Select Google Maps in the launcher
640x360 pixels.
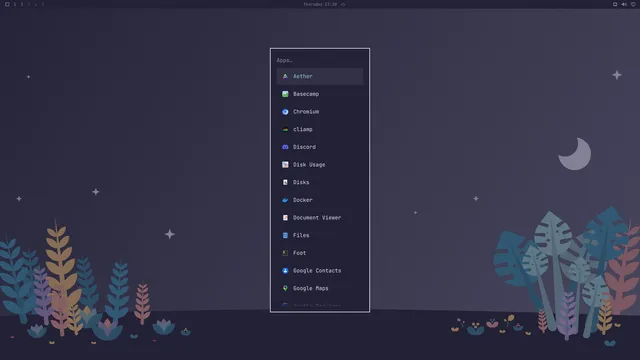click(320, 288)
